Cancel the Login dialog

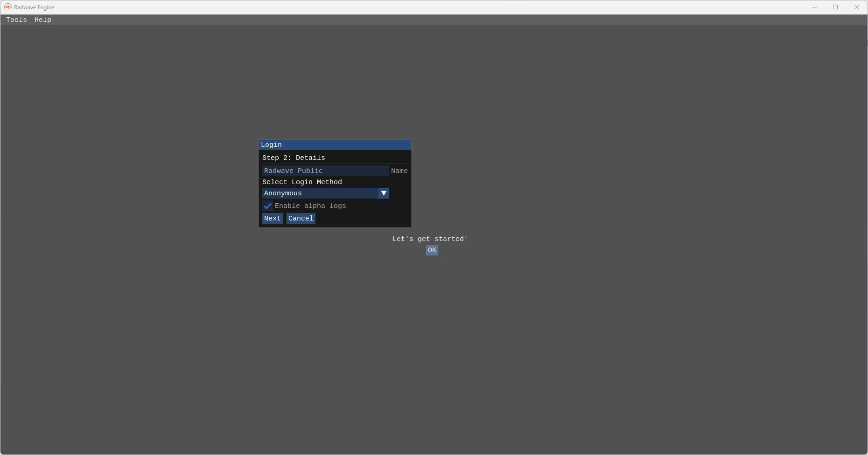tap(301, 218)
